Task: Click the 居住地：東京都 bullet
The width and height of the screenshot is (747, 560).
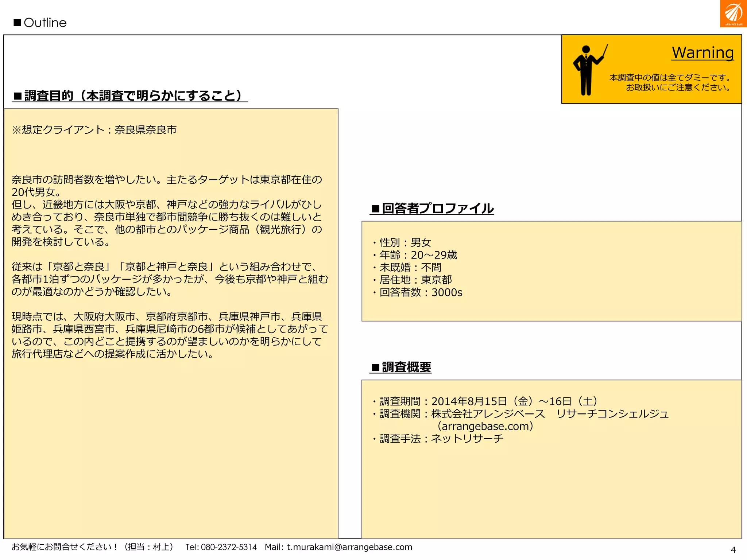Action: [x=412, y=280]
